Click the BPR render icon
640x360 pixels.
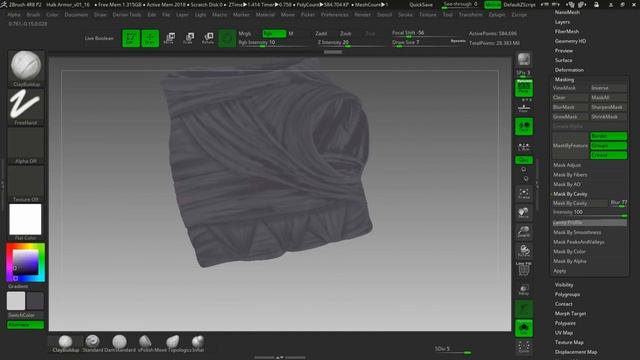click(524, 60)
